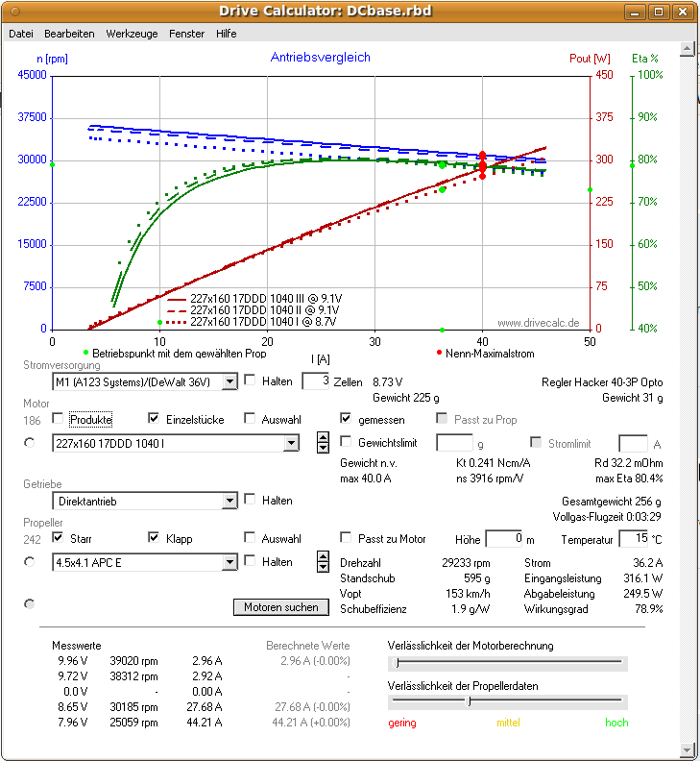This screenshot has width=700, height=761.
Task: Click propeller selector up arrow
Action: [x=323, y=556]
